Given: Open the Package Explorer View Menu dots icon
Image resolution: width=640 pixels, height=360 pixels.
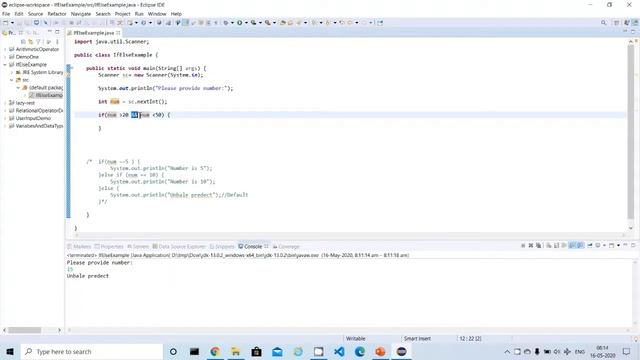Looking at the screenshot, I should pos(57,42).
